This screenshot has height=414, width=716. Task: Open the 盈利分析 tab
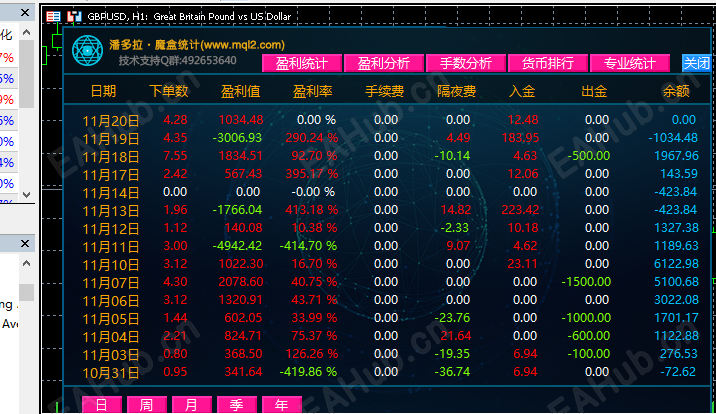point(384,63)
